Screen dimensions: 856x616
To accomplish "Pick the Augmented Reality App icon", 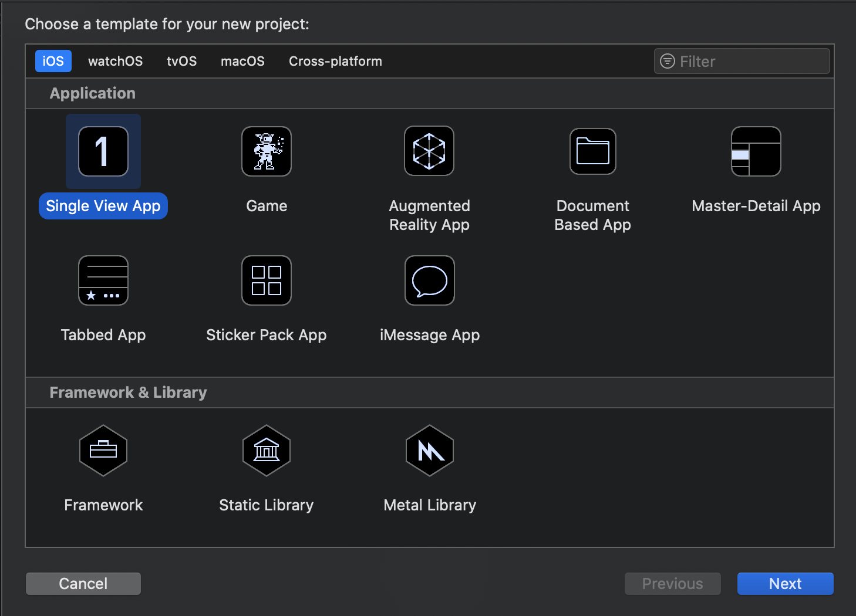I will 429,151.
